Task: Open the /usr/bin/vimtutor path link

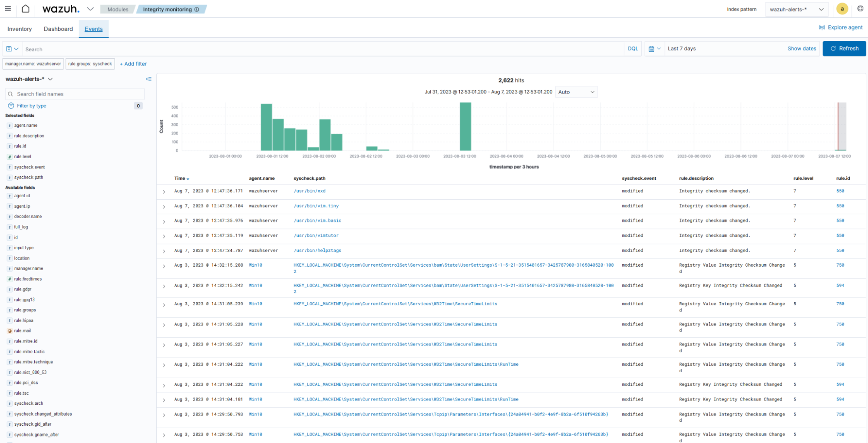Action: (x=316, y=235)
